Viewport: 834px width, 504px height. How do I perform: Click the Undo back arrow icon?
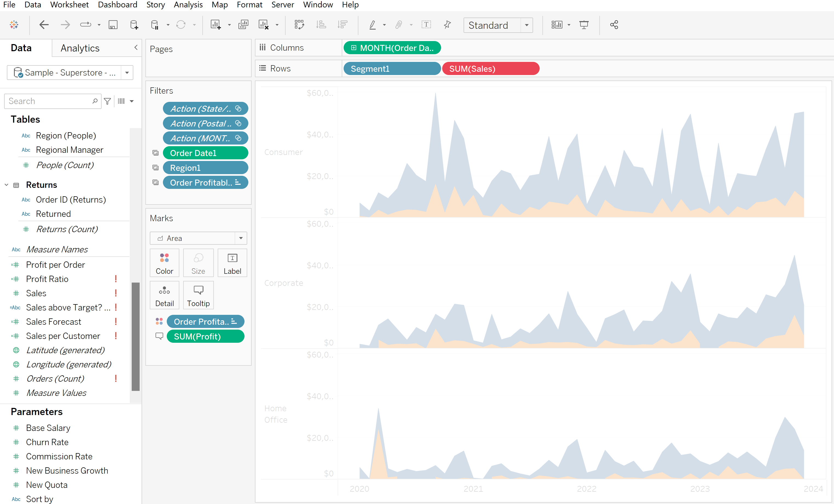point(44,25)
